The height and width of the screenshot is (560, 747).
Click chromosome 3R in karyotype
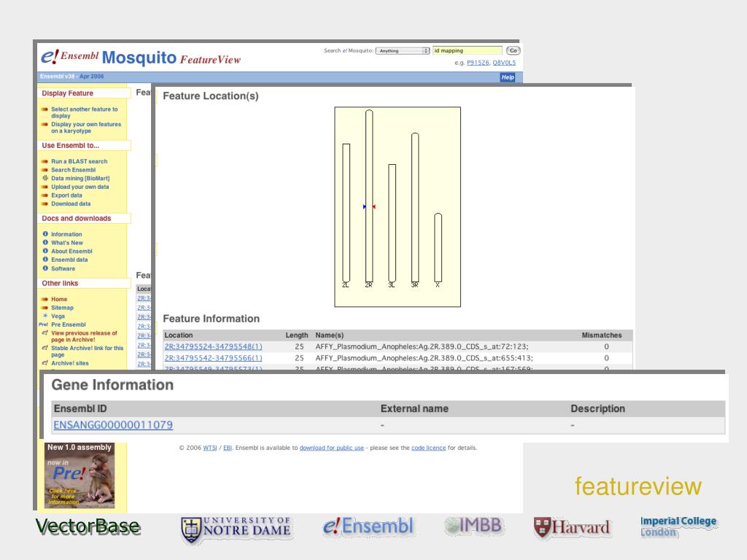[415, 208]
